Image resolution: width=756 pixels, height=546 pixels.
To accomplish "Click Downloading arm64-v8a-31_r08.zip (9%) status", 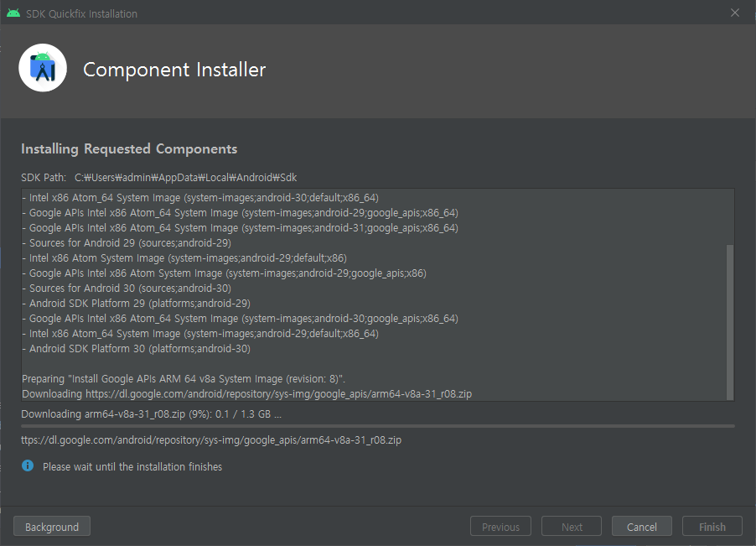I will [152, 413].
